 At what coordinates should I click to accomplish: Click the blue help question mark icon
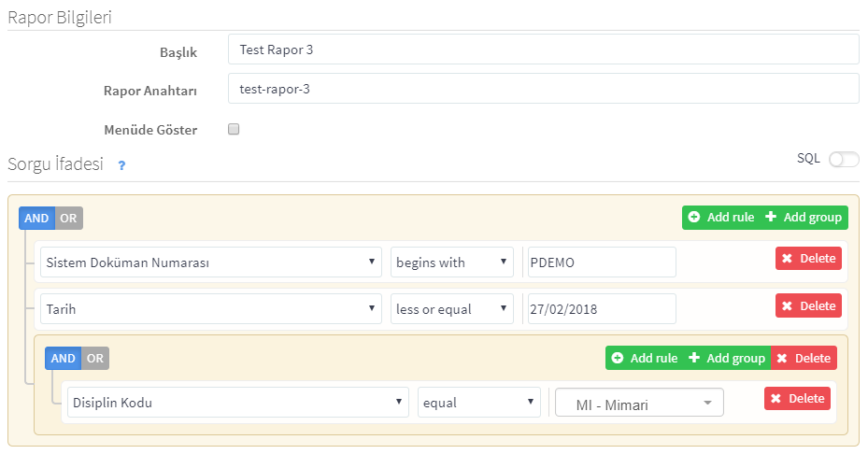(x=121, y=165)
